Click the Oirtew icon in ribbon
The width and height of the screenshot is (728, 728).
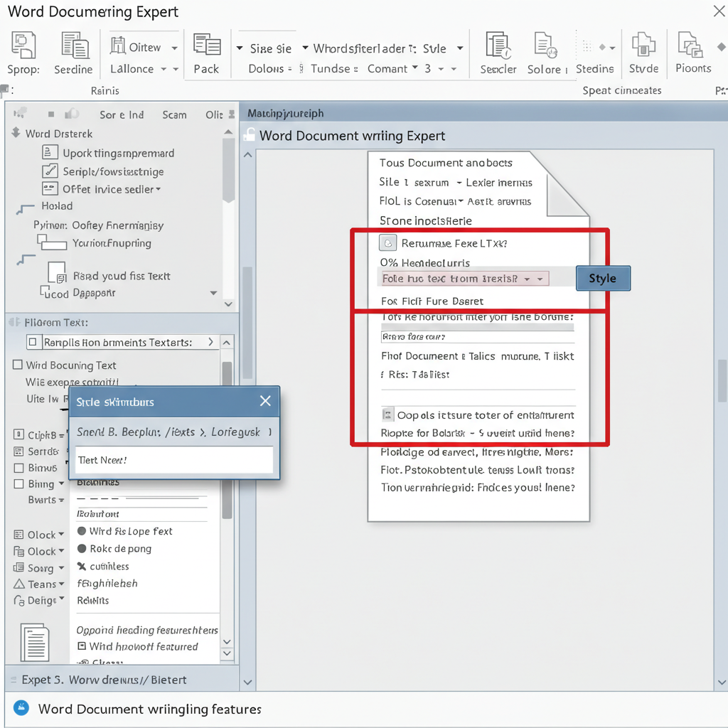(118, 45)
